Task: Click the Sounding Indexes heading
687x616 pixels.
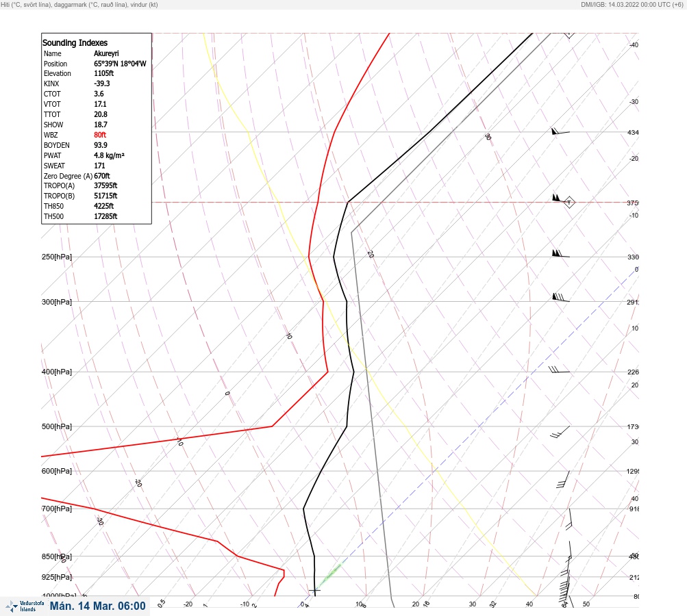Action: (x=75, y=42)
